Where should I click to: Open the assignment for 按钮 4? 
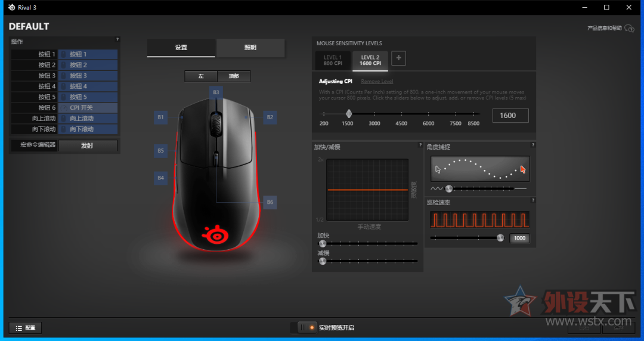(88, 86)
